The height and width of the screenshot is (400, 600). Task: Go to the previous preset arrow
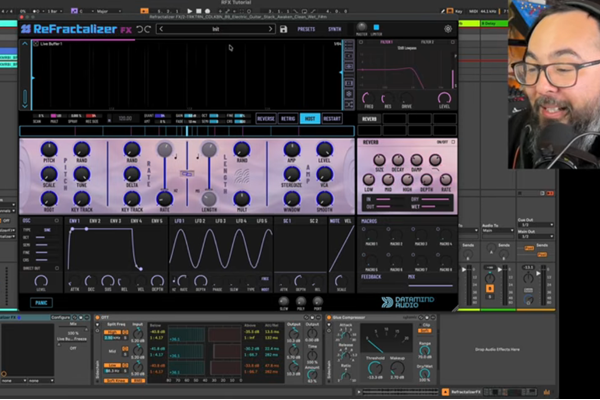(x=161, y=29)
